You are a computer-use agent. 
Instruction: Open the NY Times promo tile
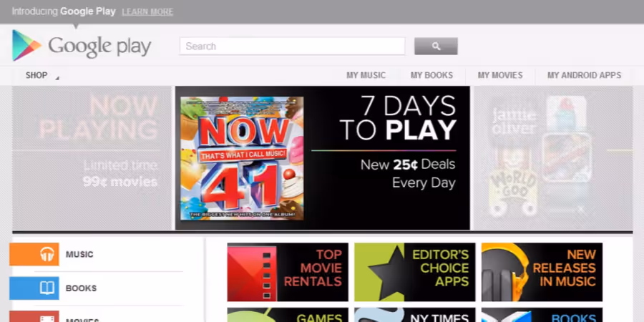[x=415, y=315]
